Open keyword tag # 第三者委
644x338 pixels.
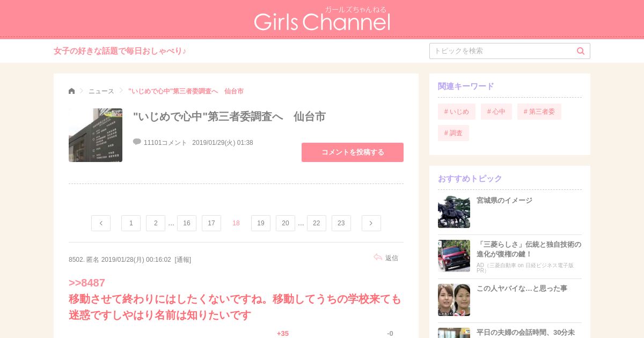[x=539, y=112]
